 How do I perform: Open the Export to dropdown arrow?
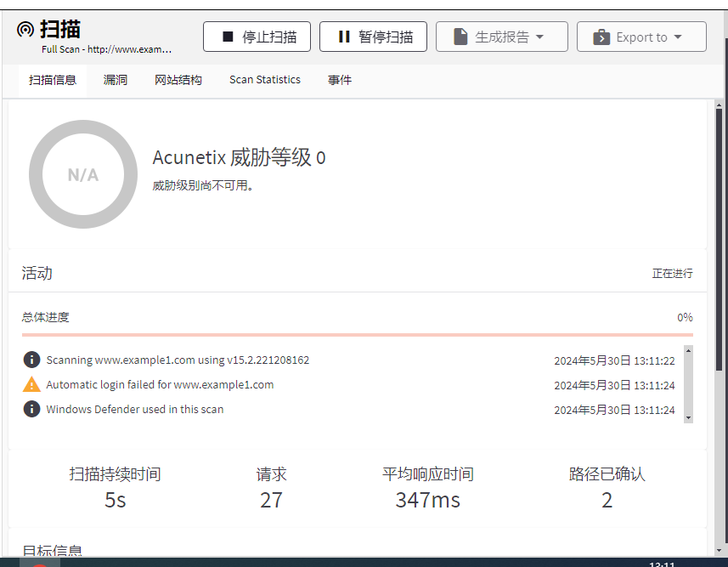(x=678, y=37)
